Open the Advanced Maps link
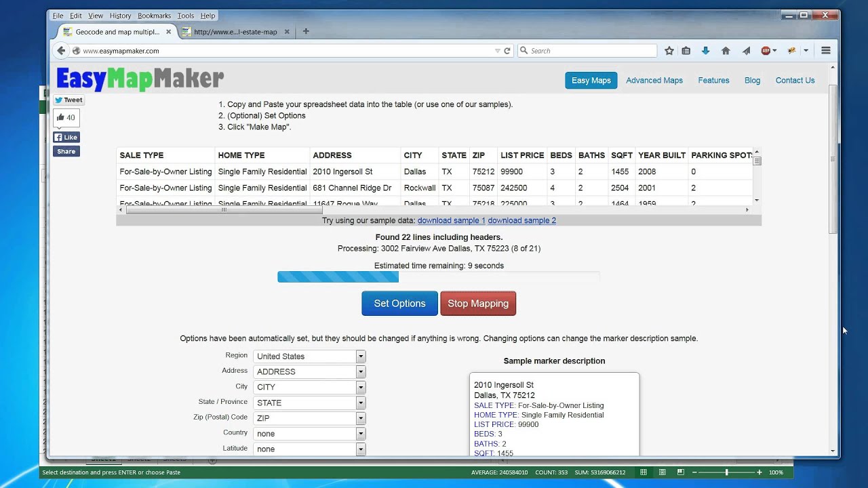 pos(654,80)
